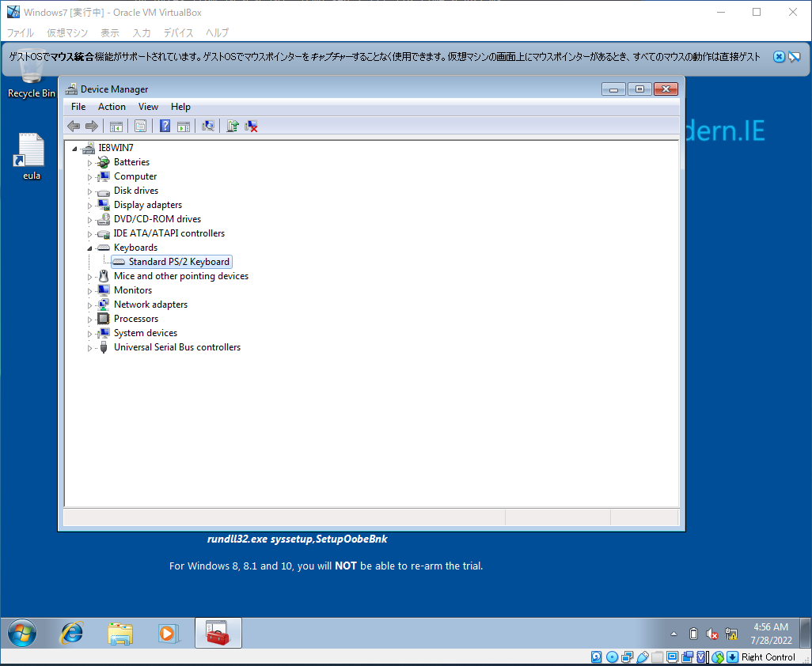Screen dimensions: 812x666
Task: Open Windows Explorer folder taskbar icon
Action: coord(120,633)
